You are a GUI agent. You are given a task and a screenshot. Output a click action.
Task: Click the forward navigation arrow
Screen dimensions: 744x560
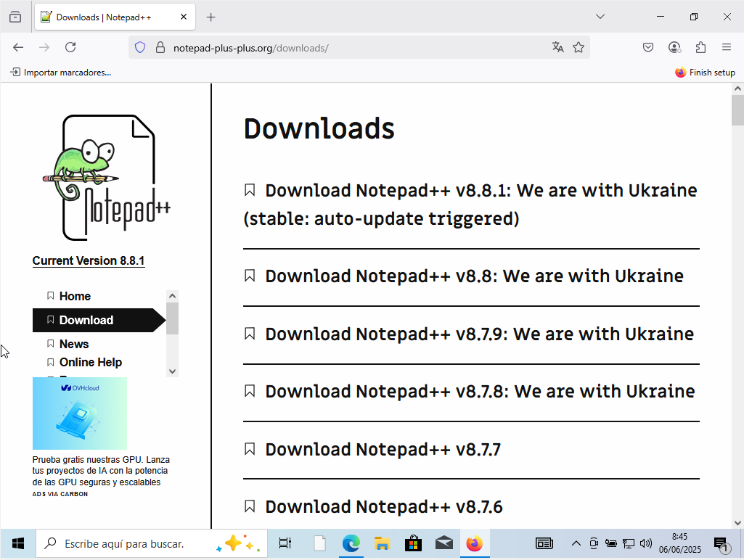click(44, 47)
